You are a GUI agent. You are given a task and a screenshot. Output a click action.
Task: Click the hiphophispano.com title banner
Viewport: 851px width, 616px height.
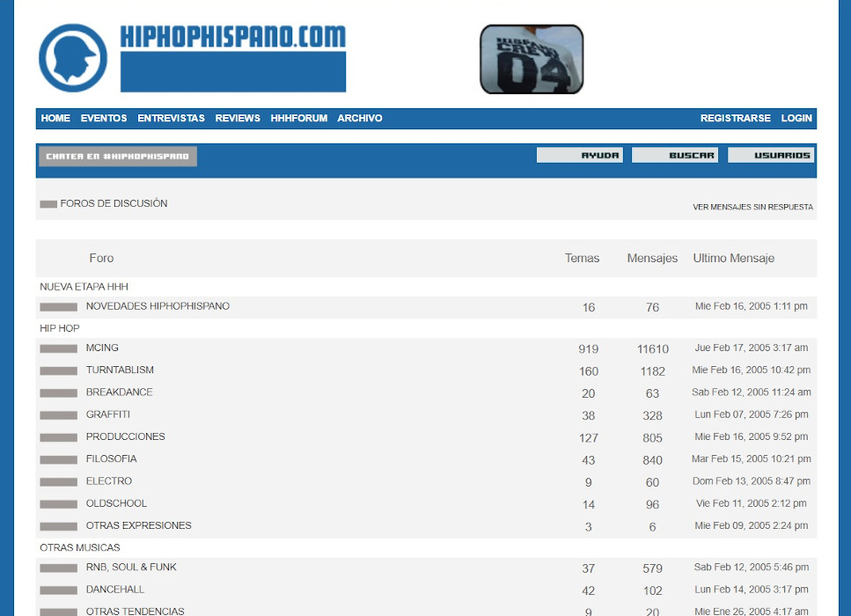click(233, 58)
